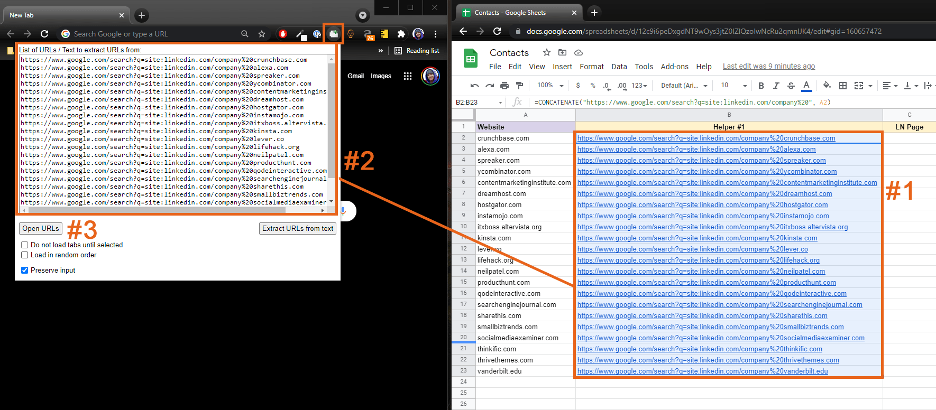Image resolution: width=936 pixels, height=410 pixels.
Task: Click the Open multiple URLs extension icon
Action: point(334,34)
